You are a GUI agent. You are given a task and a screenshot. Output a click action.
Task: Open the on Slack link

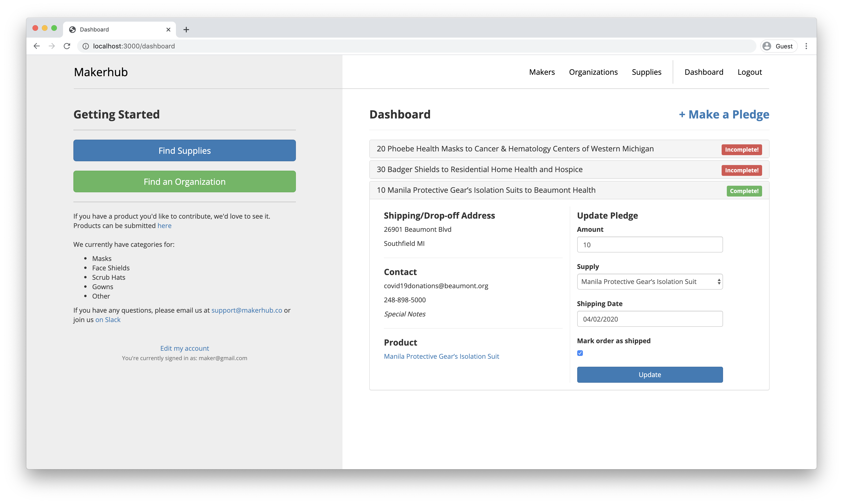[x=108, y=320]
